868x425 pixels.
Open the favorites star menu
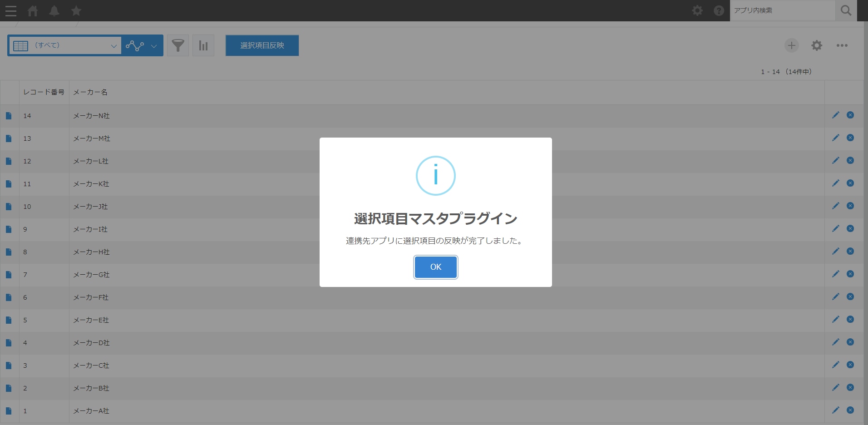(x=76, y=10)
